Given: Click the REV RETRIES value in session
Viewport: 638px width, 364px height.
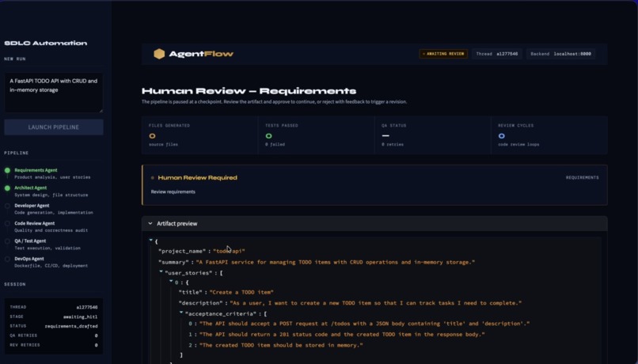Looking at the screenshot, I should (x=96, y=345).
